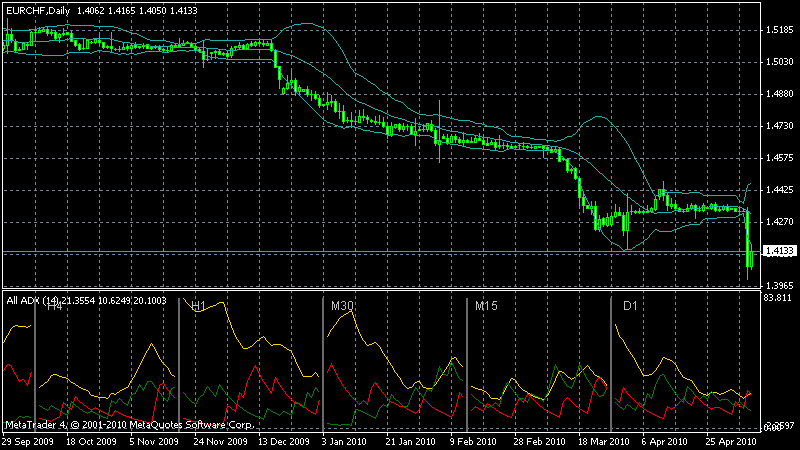Click the 6 Apr 2010 date label
The image size is (800, 450).
click(x=664, y=442)
